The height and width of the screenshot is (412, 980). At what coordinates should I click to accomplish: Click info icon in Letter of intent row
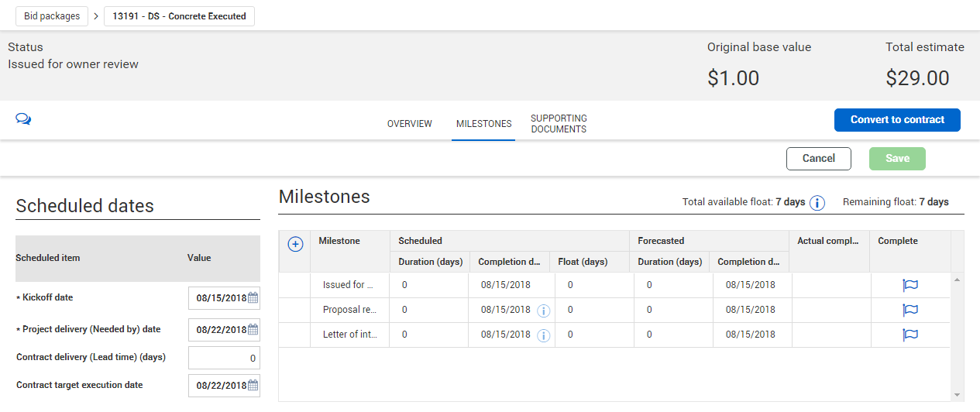(x=544, y=335)
